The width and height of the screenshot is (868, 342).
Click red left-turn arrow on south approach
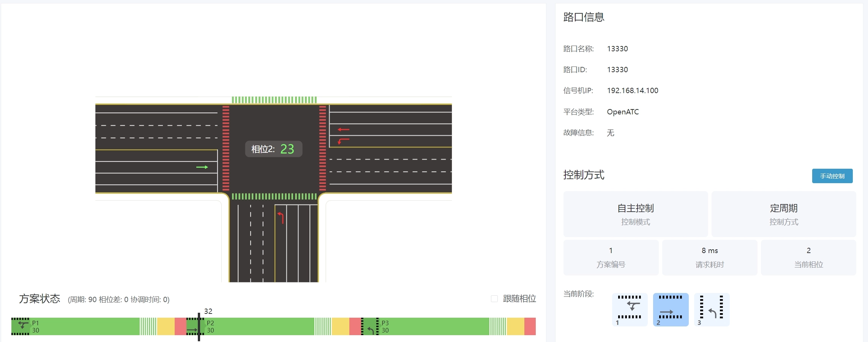281,218
